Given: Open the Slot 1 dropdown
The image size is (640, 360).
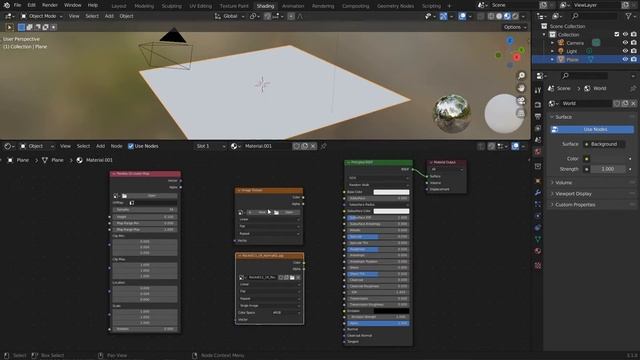Looking at the screenshot, I should point(210,146).
